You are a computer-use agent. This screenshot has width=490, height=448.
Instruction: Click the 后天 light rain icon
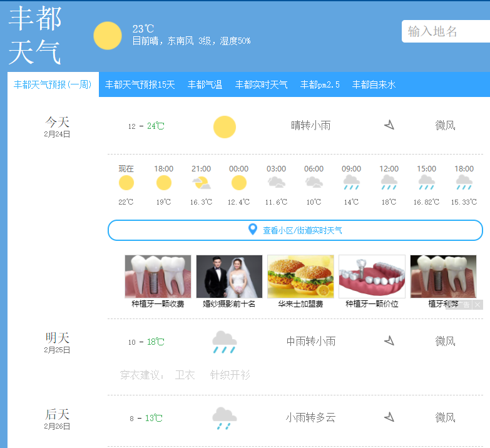[224, 418]
